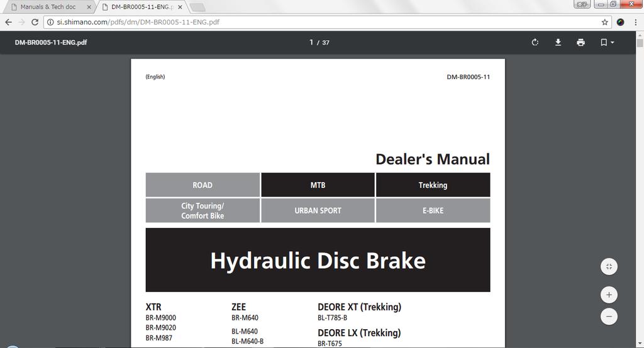Viewport: 644px width, 348px height.
Task: Click the total page count 37
Action: point(326,43)
